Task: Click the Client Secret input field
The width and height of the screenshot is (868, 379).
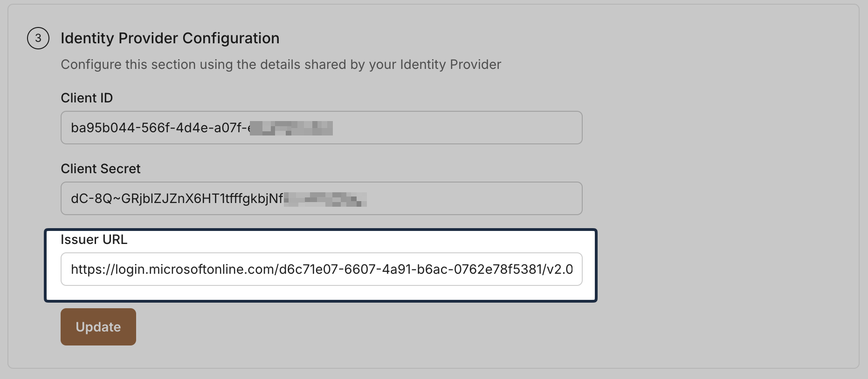Action: pos(322,198)
